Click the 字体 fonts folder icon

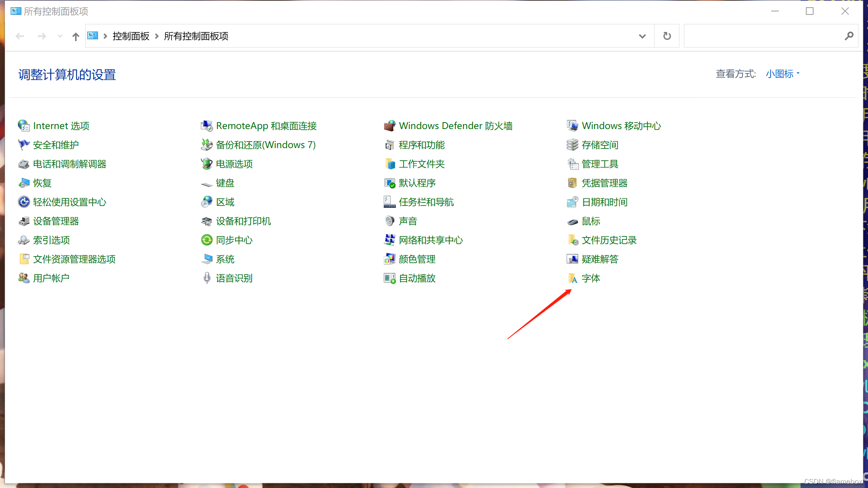pyautogui.click(x=572, y=278)
